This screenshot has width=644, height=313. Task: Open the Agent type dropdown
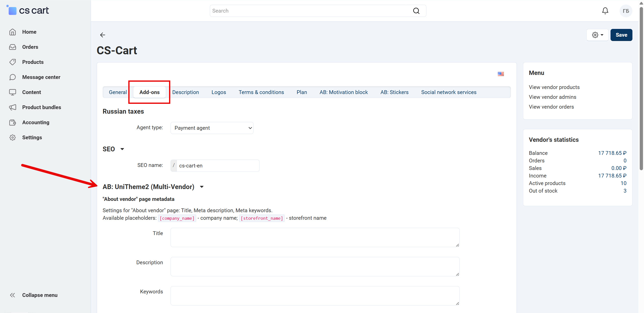pyautogui.click(x=212, y=128)
